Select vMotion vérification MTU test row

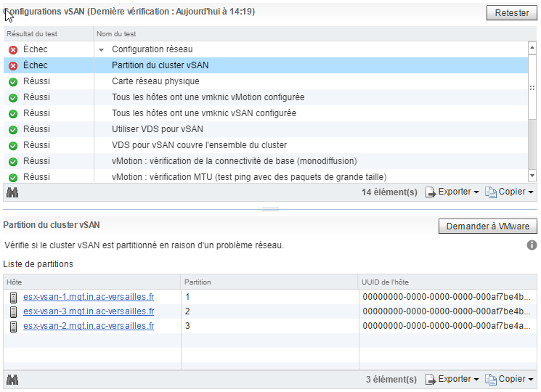point(266,177)
